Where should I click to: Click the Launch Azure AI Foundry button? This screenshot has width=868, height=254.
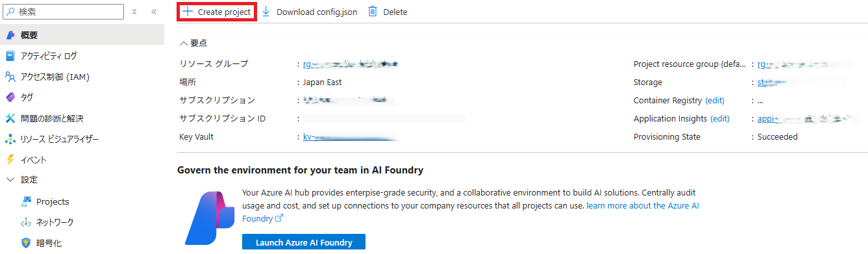point(304,242)
